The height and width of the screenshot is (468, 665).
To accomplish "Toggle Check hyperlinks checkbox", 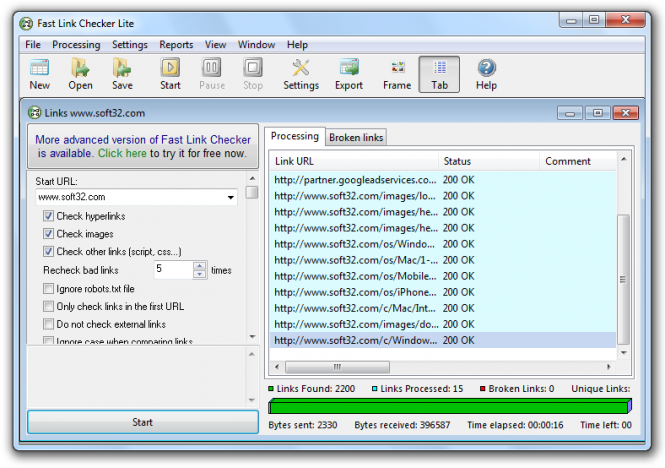I will (48, 216).
